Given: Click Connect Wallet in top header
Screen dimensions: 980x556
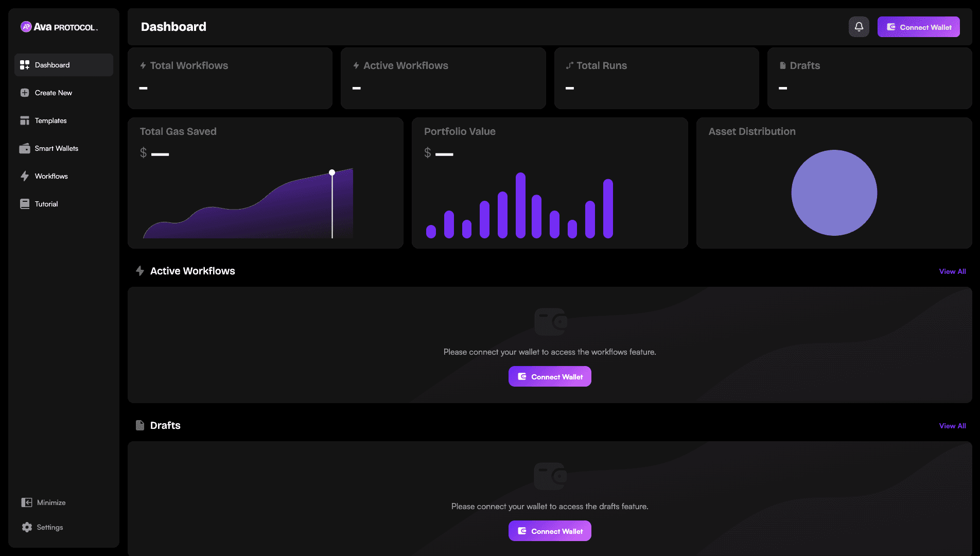Looking at the screenshot, I should coord(918,27).
